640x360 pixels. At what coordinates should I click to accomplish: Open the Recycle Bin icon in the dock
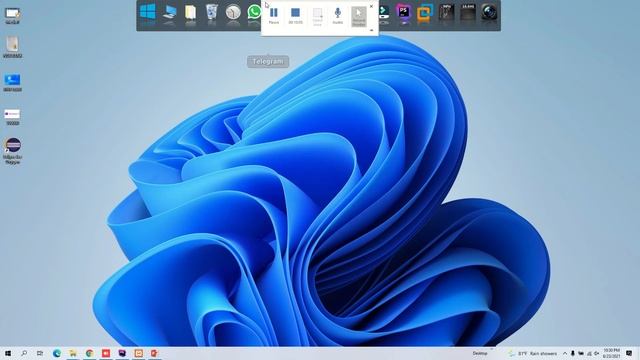coord(211,13)
